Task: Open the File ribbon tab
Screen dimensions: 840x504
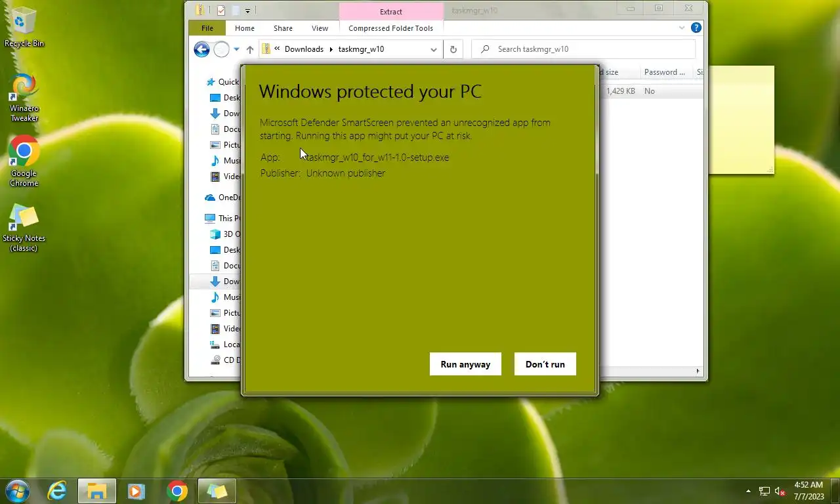Action: pos(207,28)
